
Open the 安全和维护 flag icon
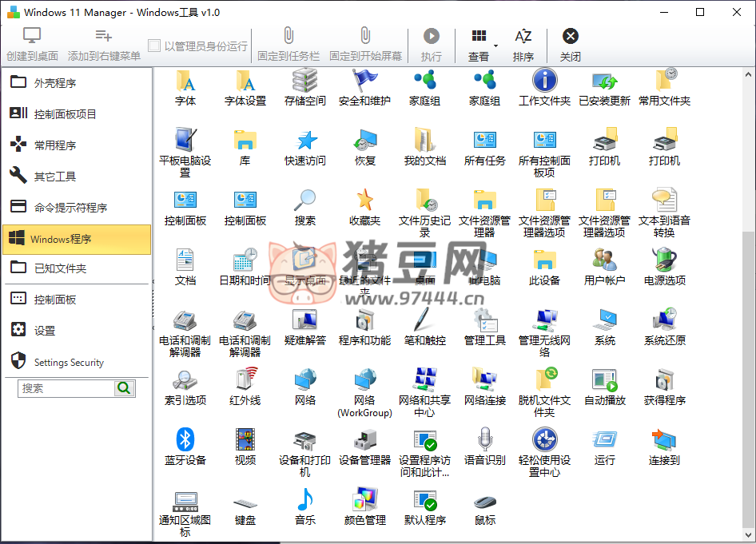[x=364, y=81]
